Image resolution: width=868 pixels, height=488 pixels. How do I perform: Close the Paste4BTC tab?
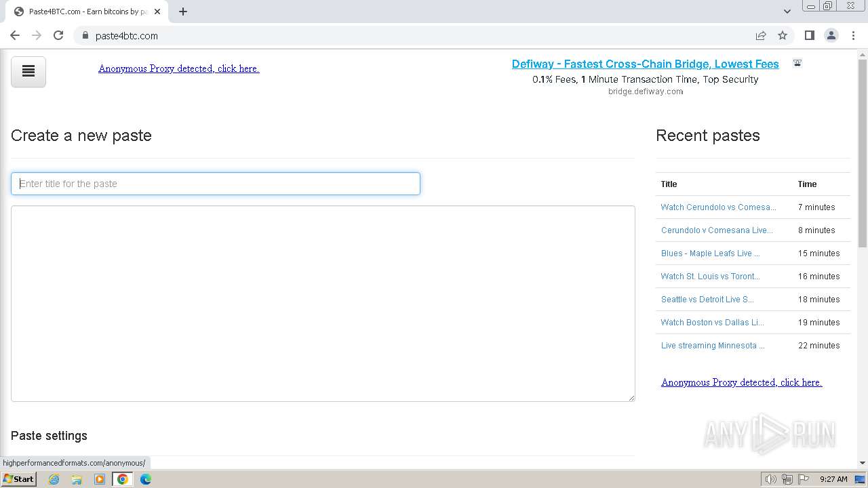point(157,12)
